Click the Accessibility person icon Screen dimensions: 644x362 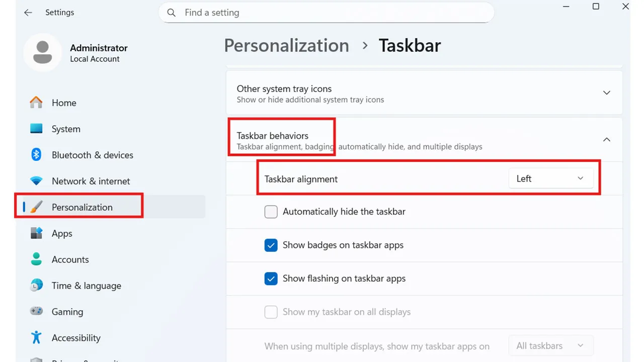tap(36, 338)
